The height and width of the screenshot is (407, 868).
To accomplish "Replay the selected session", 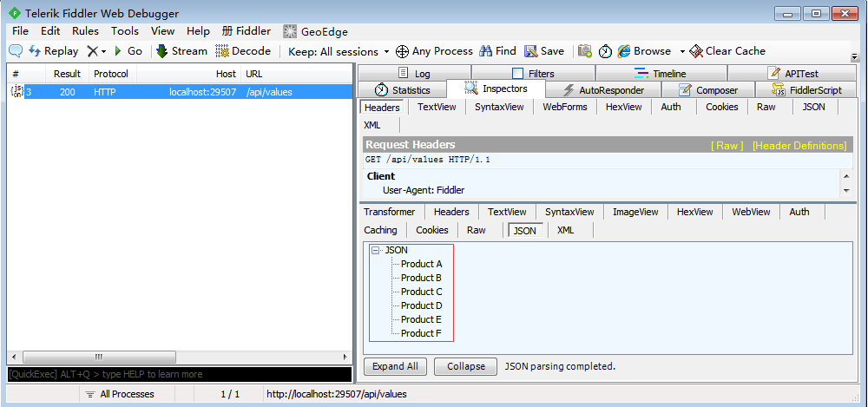I will point(54,51).
